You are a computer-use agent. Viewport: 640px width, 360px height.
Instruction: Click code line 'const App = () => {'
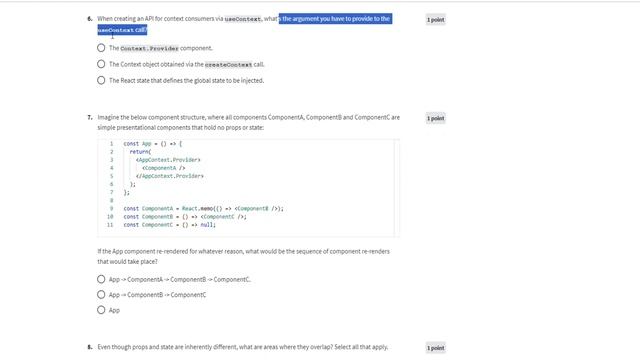click(153, 144)
